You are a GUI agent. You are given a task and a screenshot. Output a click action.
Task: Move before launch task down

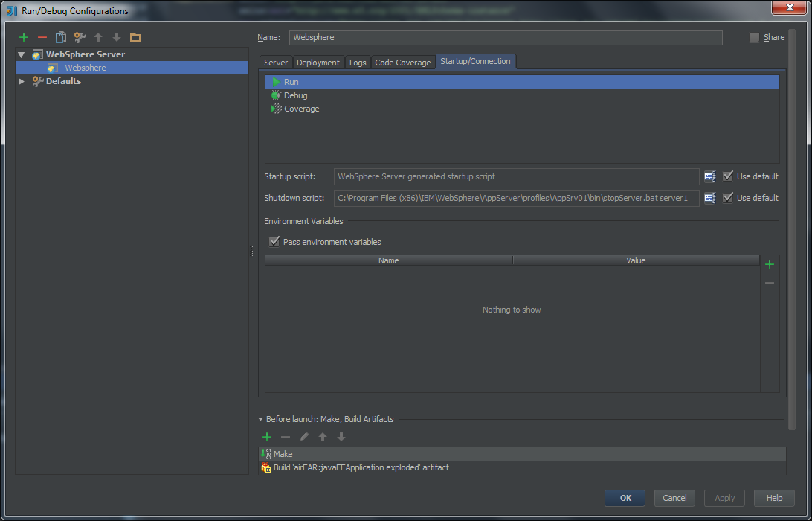(341, 437)
